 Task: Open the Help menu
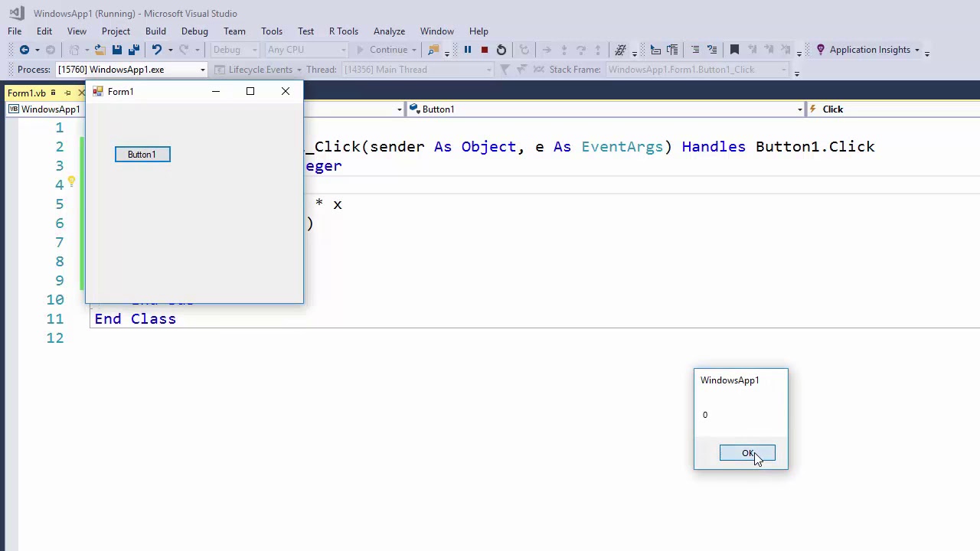(x=479, y=31)
